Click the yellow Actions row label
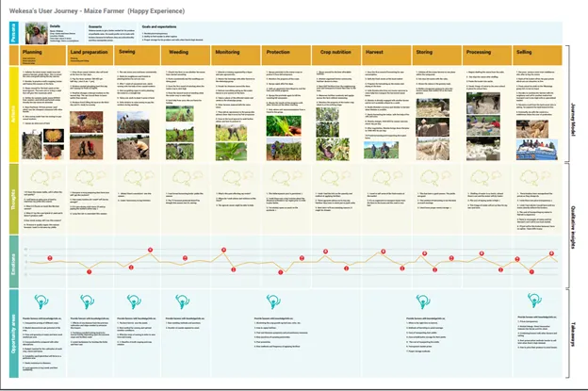 point(14,114)
